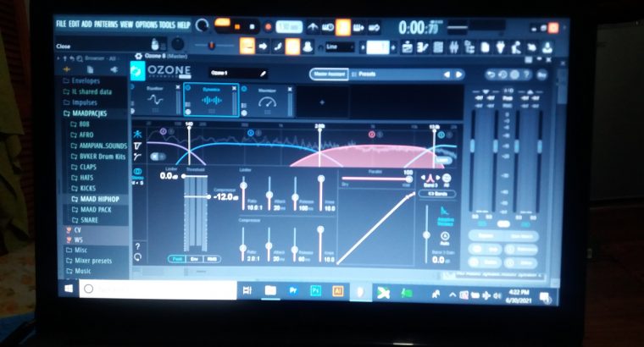This screenshot has height=347, width=644.
Task: Open the FILE menu
Action: [61, 25]
